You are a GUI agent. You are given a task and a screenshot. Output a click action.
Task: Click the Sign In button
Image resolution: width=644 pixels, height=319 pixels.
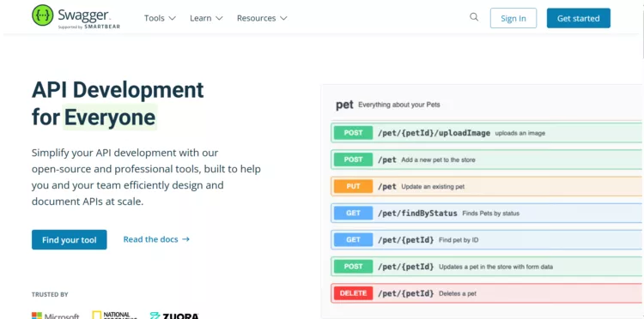click(x=513, y=18)
